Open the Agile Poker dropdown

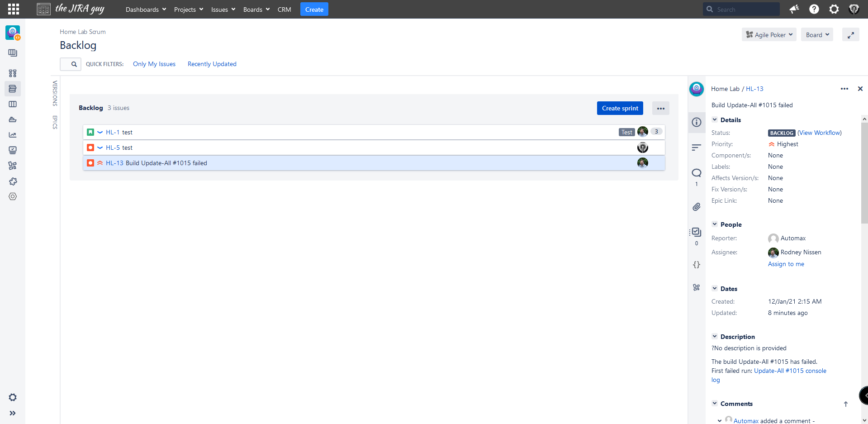click(769, 35)
